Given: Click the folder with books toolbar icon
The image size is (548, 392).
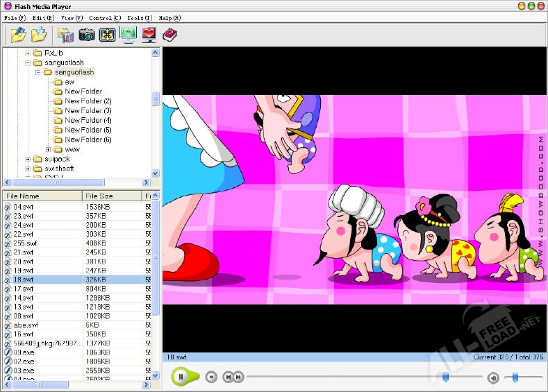Looking at the screenshot, I should point(66,34).
